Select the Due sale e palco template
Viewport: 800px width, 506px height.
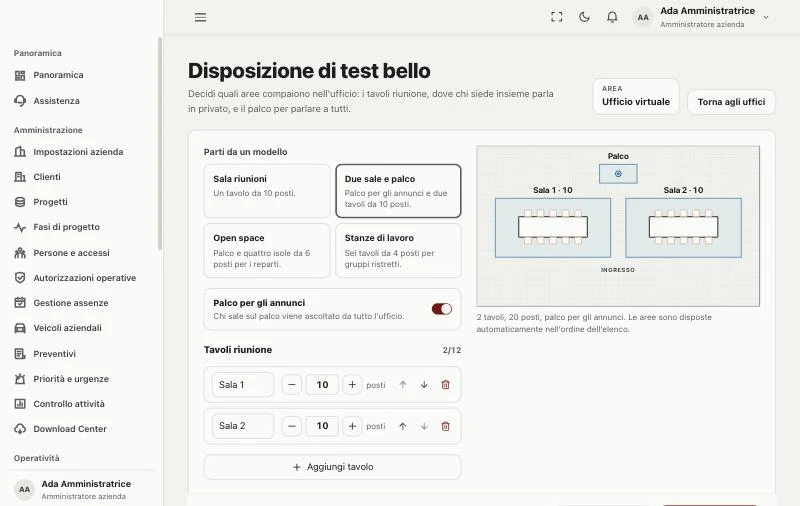(398, 191)
